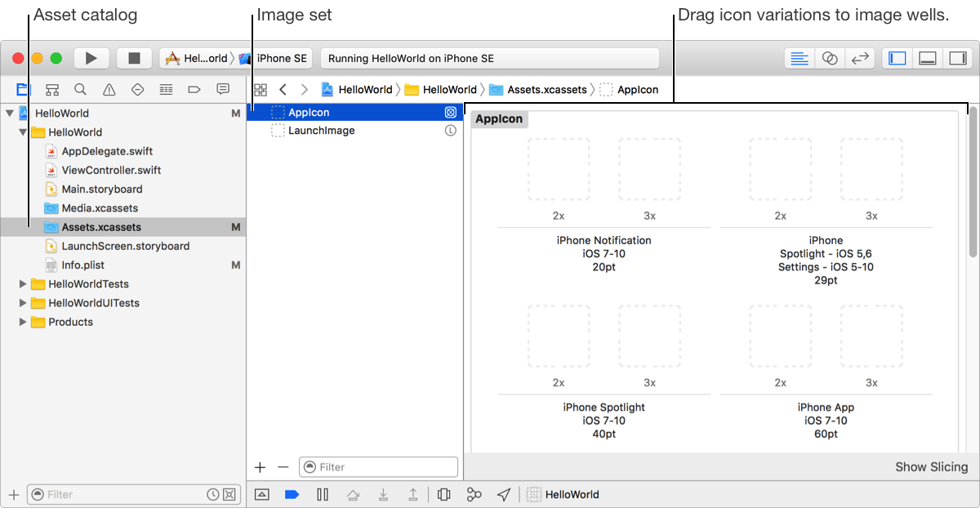Viewport: 980px width, 508px height.
Task: Toggle the Utilities panel visibility
Action: coord(957,58)
